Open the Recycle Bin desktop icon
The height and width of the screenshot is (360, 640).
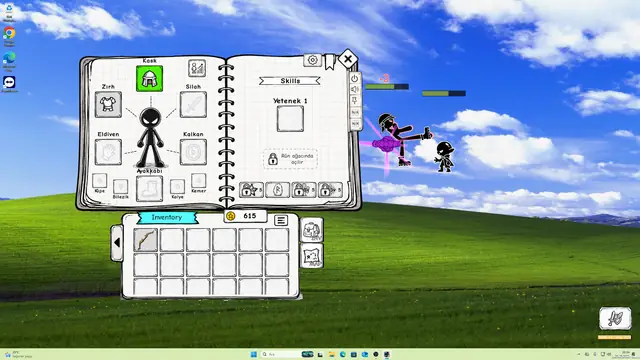click(9, 9)
